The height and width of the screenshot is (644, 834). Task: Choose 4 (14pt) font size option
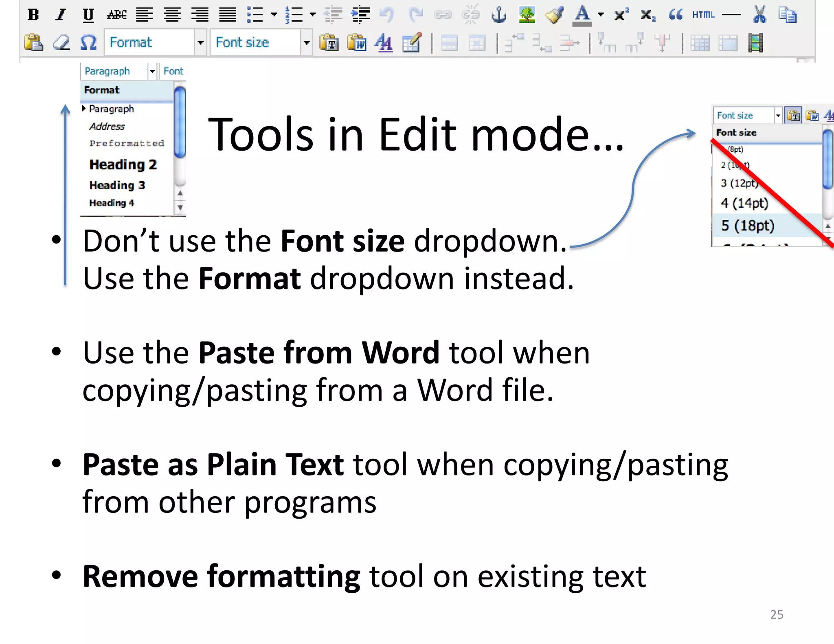[x=744, y=203]
